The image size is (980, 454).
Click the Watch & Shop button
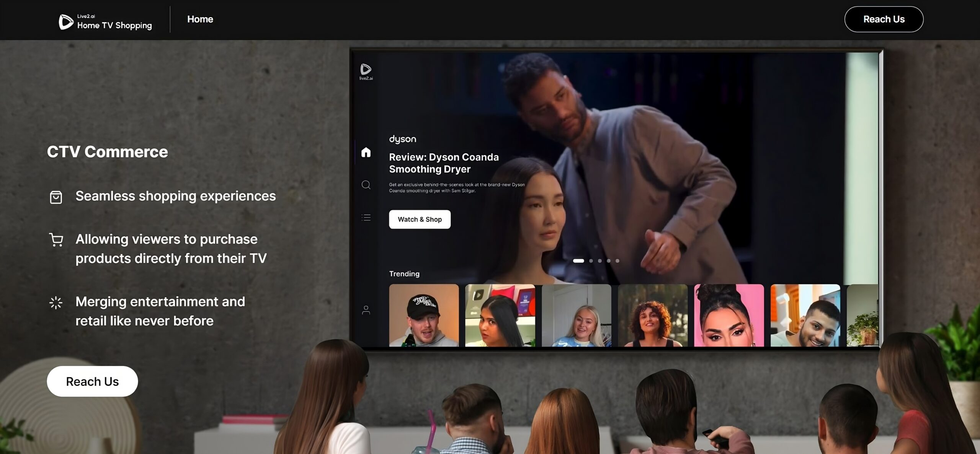[x=420, y=219]
